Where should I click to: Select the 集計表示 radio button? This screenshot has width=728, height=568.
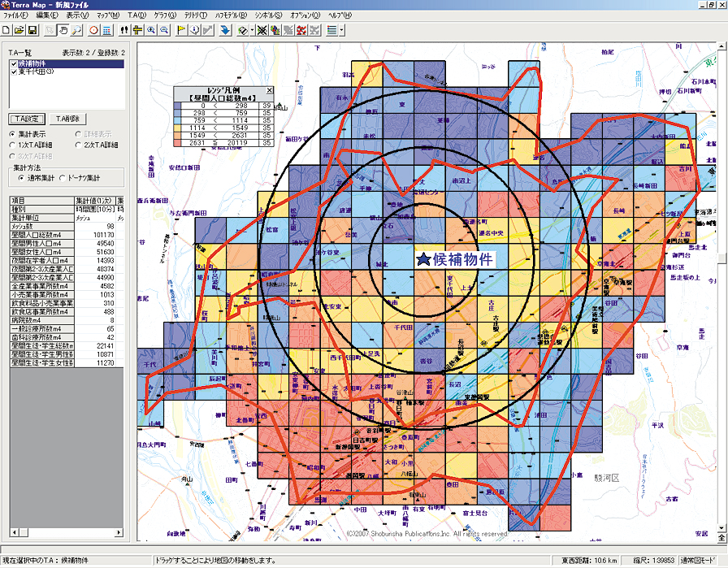coord(12,134)
